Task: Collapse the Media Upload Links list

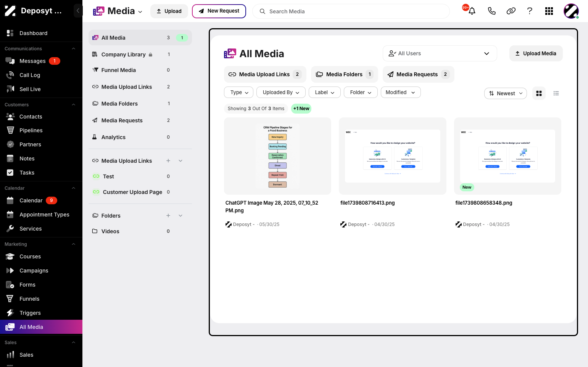Action: coord(180,161)
